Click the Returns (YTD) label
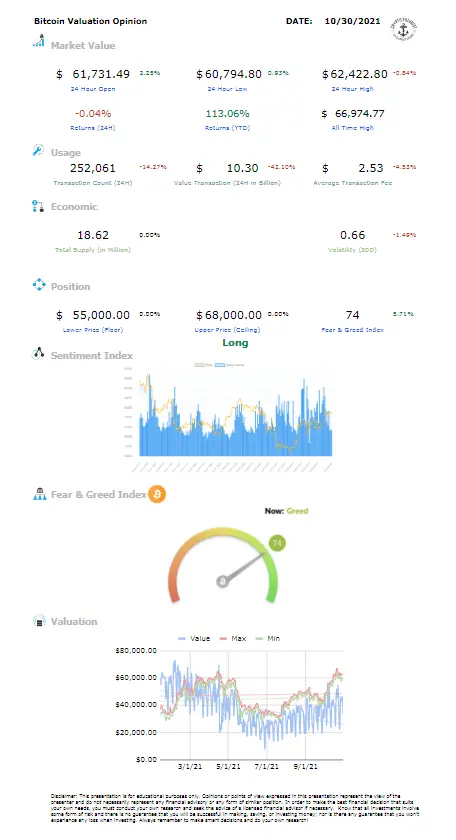456x840 pixels. pos(227,128)
